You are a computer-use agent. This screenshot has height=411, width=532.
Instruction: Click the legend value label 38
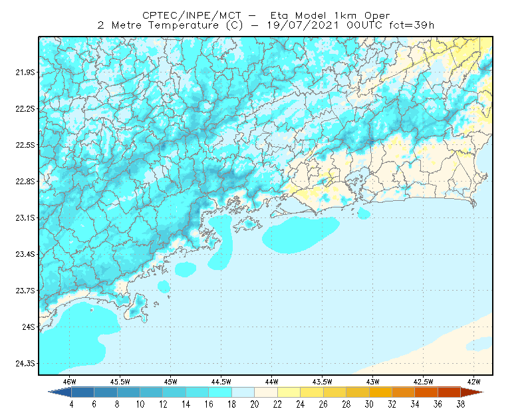pos(460,404)
